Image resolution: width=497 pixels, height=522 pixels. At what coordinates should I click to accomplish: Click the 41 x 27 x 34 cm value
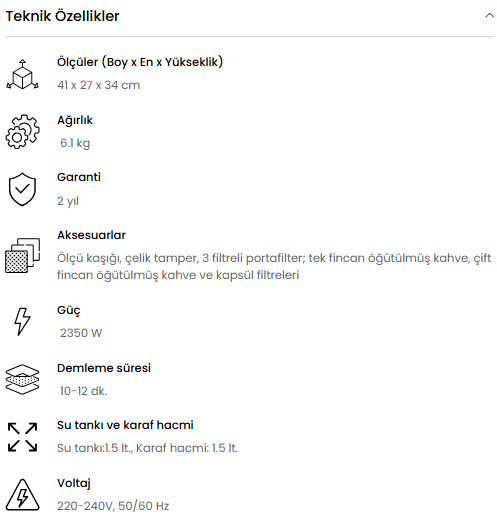click(98, 85)
